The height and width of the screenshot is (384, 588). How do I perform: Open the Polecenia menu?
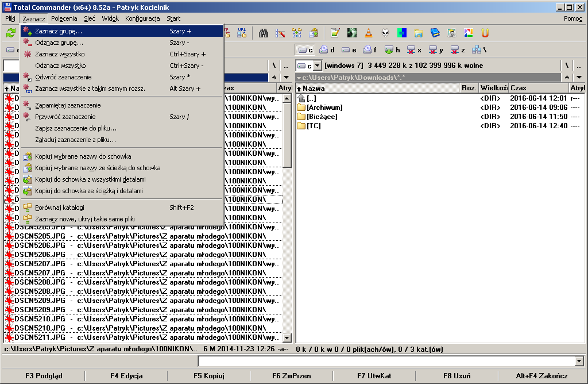[64, 18]
